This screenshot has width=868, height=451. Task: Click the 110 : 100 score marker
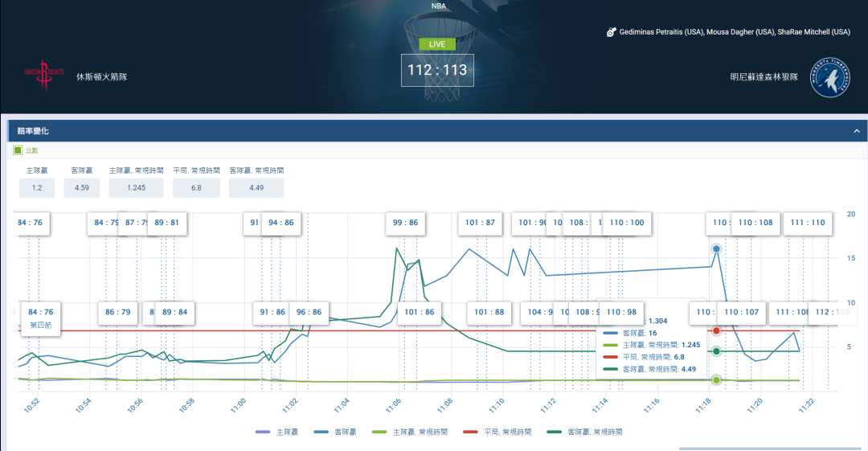click(x=627, y=223)
